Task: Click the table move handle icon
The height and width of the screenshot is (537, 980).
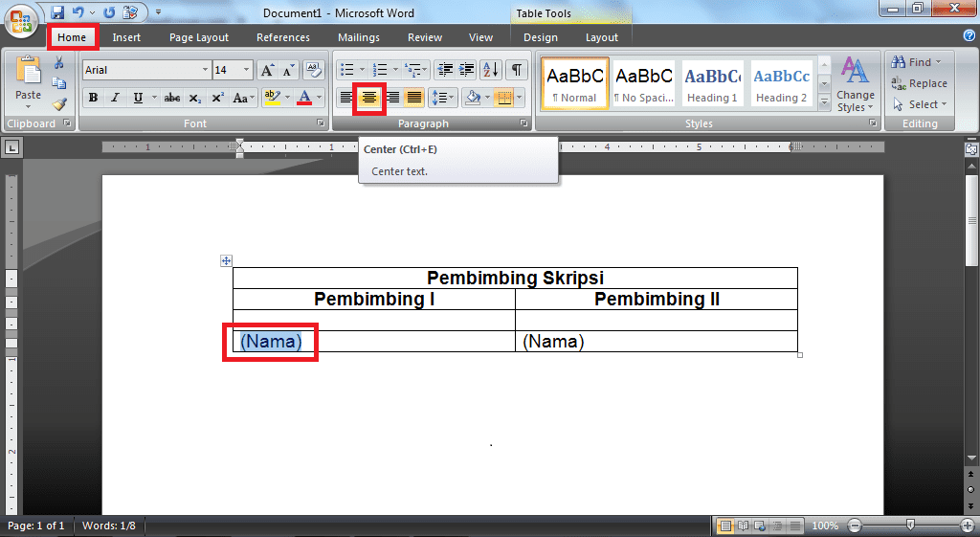Action: tap(227, 260)
